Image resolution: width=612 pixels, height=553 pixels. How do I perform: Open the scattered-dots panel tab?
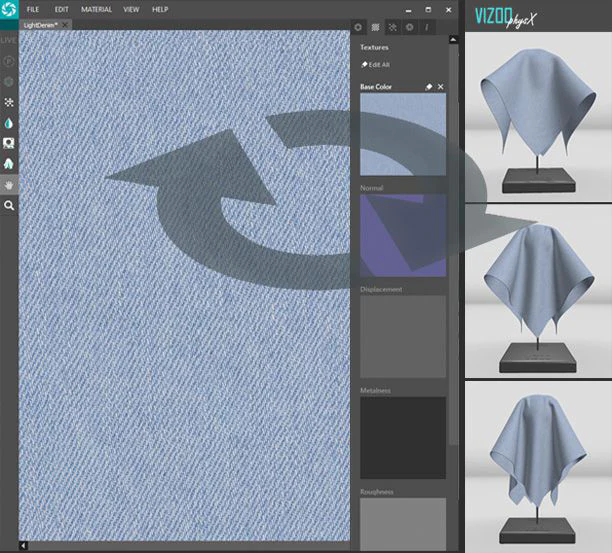(x=393, y=27)
